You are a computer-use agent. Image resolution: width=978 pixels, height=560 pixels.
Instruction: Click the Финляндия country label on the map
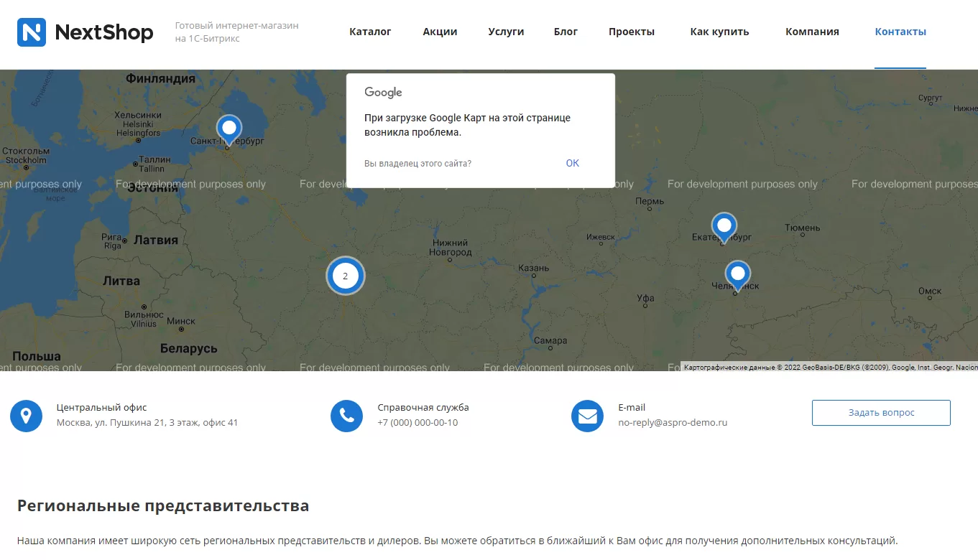pos(160,78)
